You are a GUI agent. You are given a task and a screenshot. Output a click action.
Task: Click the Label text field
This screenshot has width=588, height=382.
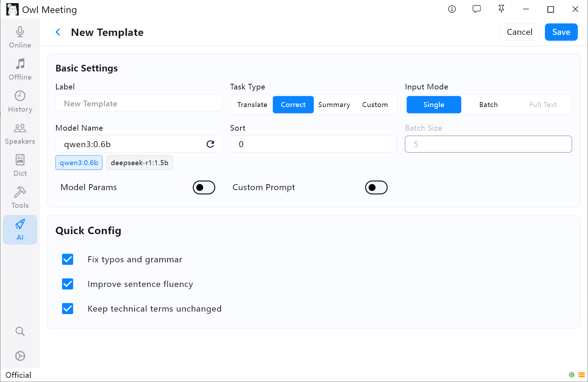(x=139, y=104)
